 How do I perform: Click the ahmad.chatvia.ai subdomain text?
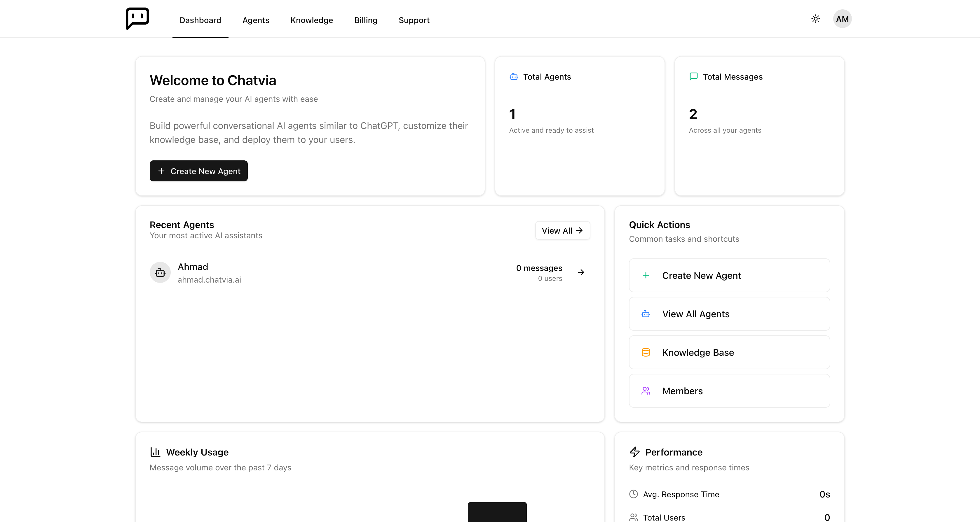[209, 280]
